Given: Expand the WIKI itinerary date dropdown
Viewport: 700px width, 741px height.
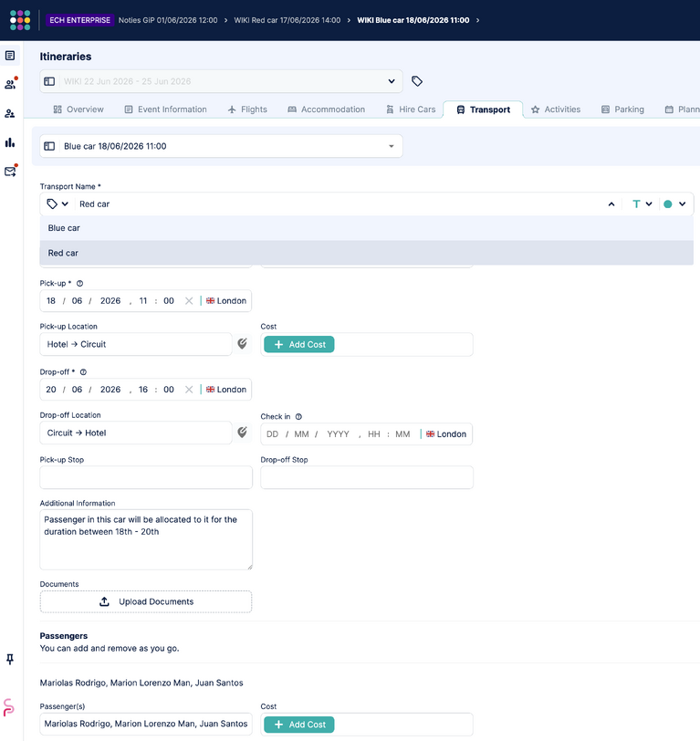Looking at the screenshot, I should (x=392, y=81).
